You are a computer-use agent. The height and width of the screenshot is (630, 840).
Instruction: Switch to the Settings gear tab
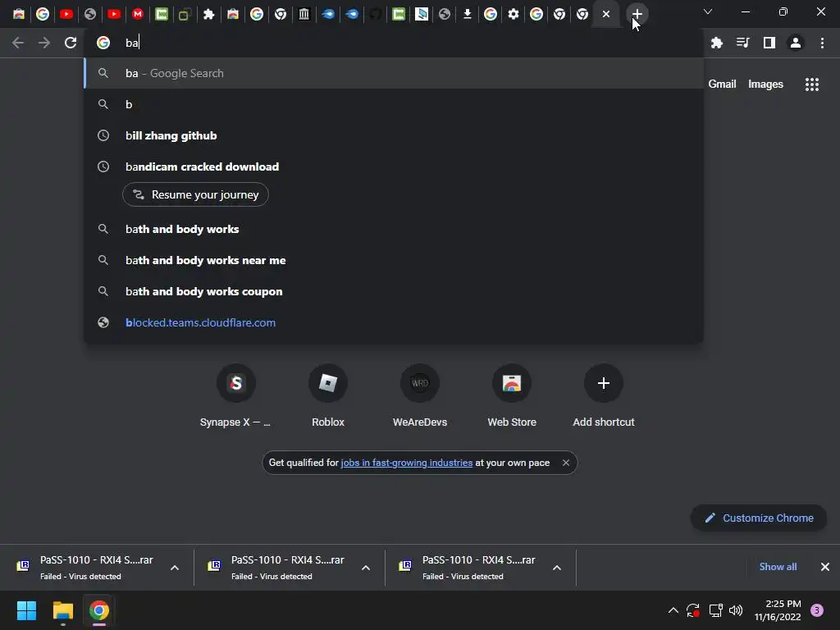tap(514, 14)
